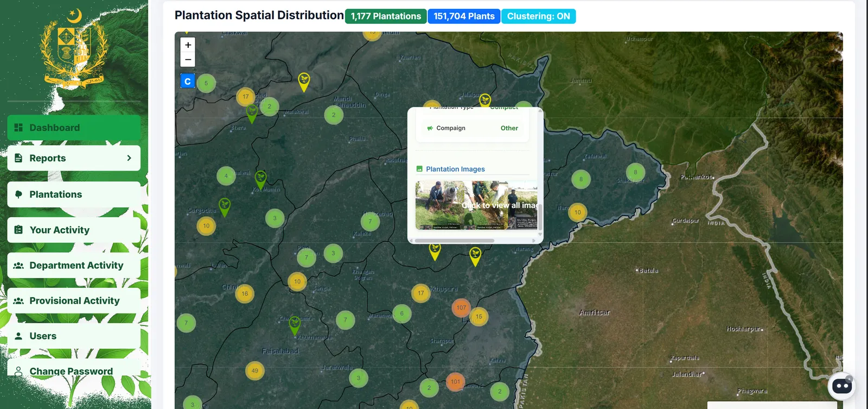The width and height of the screenshot is (868, 409).
Task: Click the 151,704 Plants badge
Action: [x=464, y=16]
